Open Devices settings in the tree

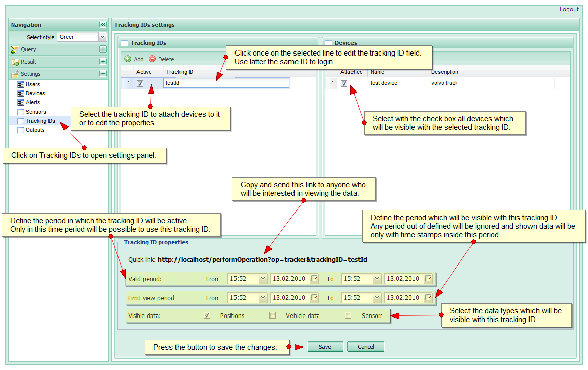(x=35, y=94)
